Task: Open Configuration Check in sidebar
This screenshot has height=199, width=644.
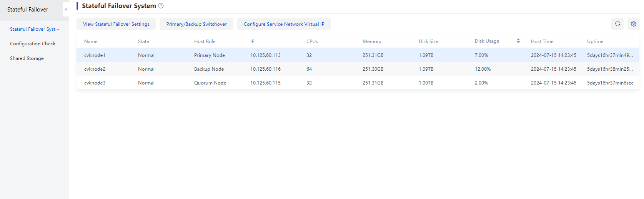Action: point(33,43)
